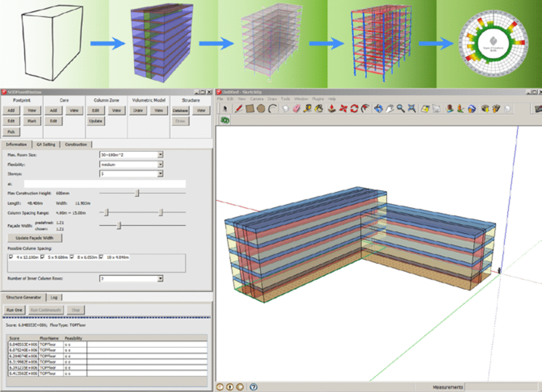This screenshot has height=392, width=542.
Task: Activate the Arc tool
Action: coord(273,109)
